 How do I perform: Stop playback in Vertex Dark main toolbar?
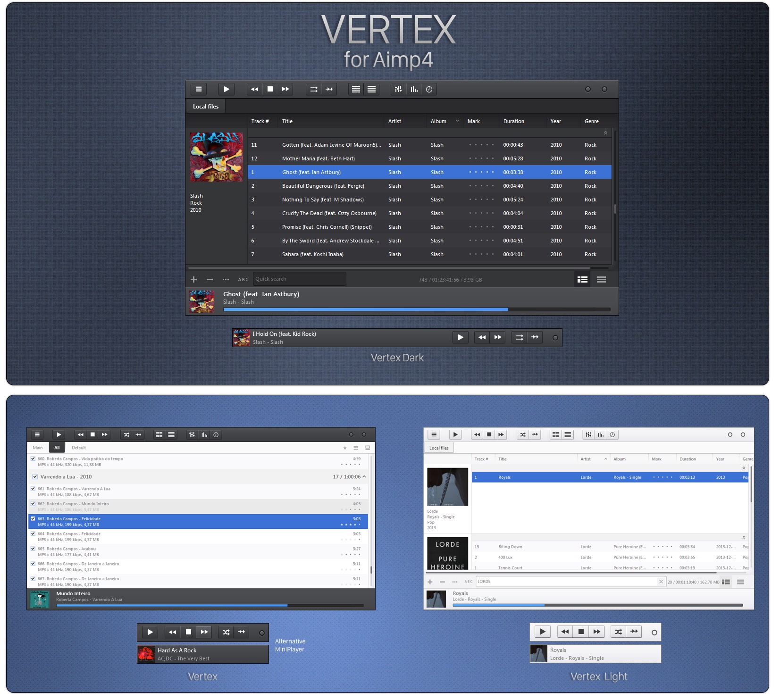[270, 89]
